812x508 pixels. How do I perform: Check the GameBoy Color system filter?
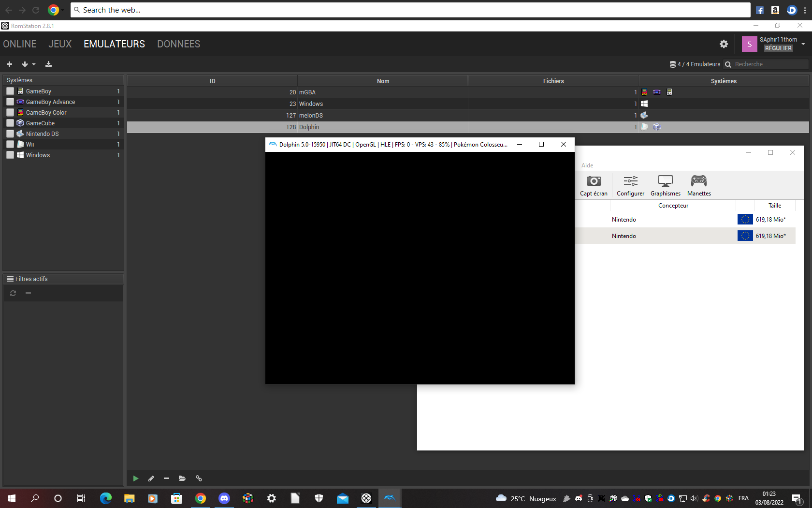pos(10,112)
